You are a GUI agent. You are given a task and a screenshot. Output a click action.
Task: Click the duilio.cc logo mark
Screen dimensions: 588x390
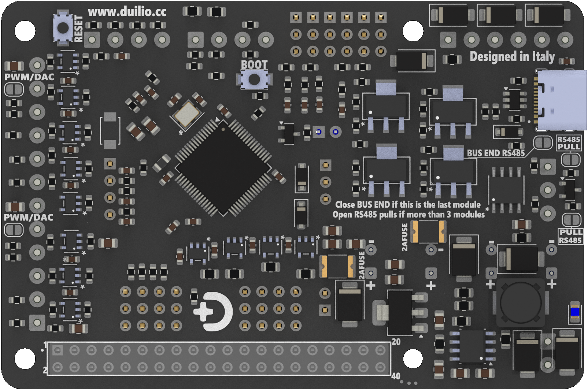click(x=213, y=312)
